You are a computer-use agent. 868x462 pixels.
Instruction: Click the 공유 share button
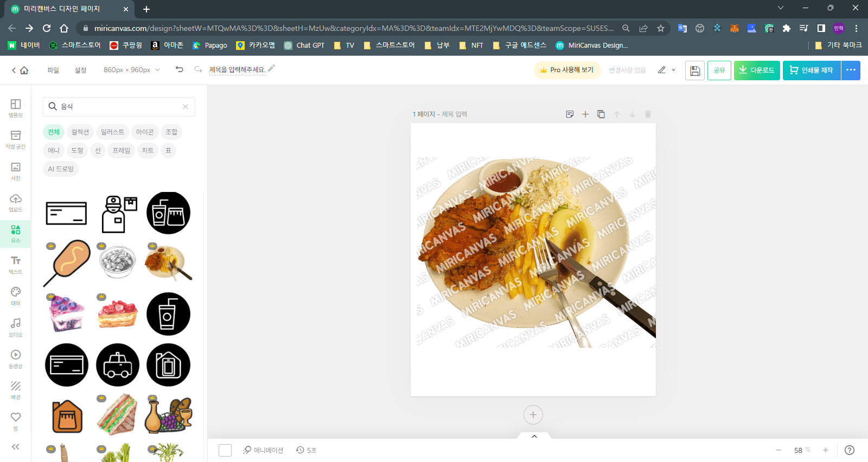(x=719, y=70)
